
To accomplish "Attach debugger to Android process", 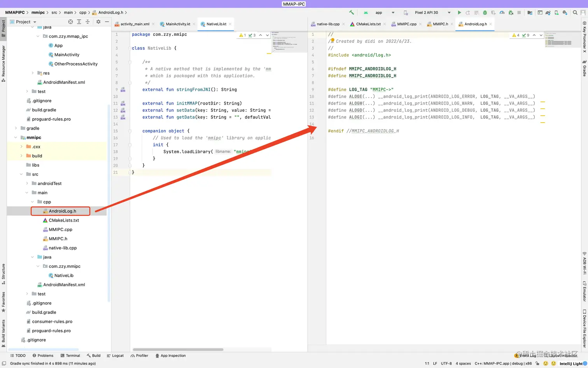I will 511,12.
